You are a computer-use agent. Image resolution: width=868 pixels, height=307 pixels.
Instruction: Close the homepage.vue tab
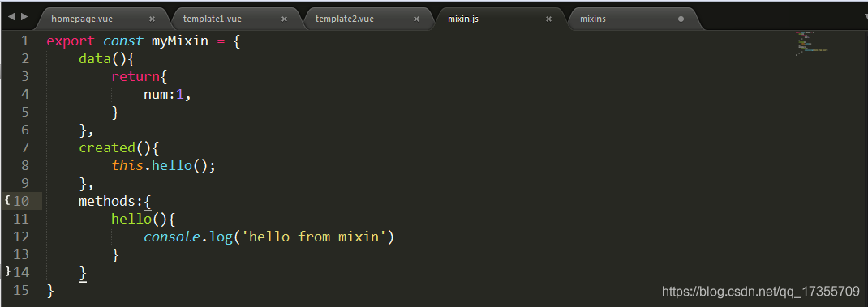click(x=153, y=19)
